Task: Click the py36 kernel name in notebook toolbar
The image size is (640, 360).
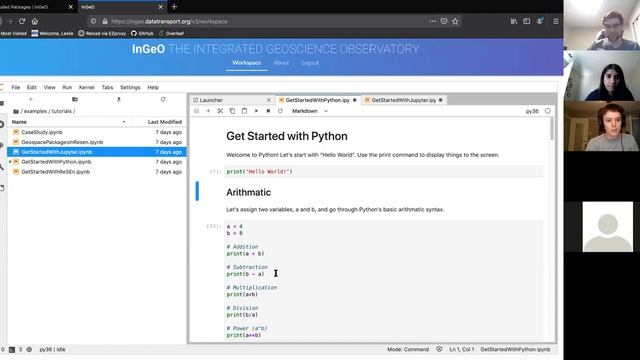Action: (532, 111)
